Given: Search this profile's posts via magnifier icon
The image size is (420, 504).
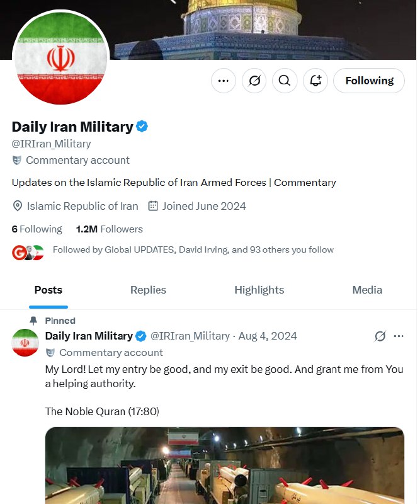Looking at the screenshot, I should coord(285,81).
